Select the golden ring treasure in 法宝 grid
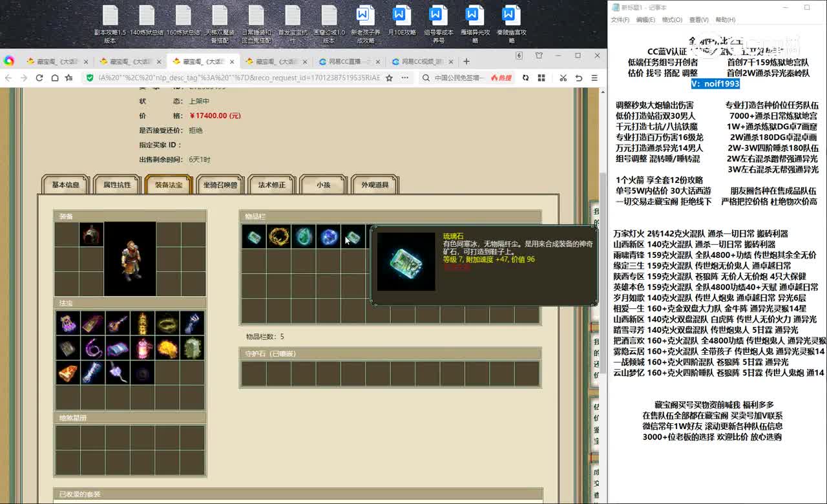827x504 pixels. click(x=167, y=323)
